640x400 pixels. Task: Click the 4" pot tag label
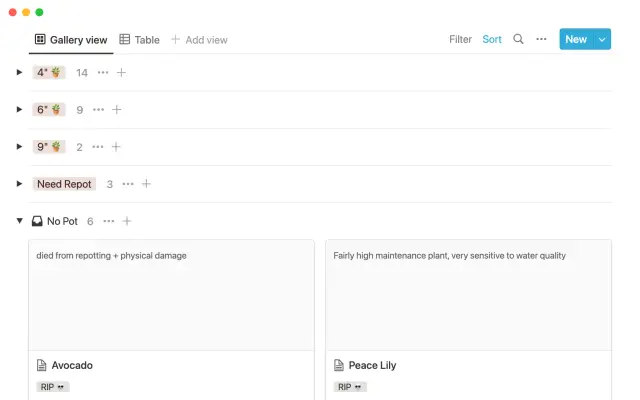click(x=49, y=73)
